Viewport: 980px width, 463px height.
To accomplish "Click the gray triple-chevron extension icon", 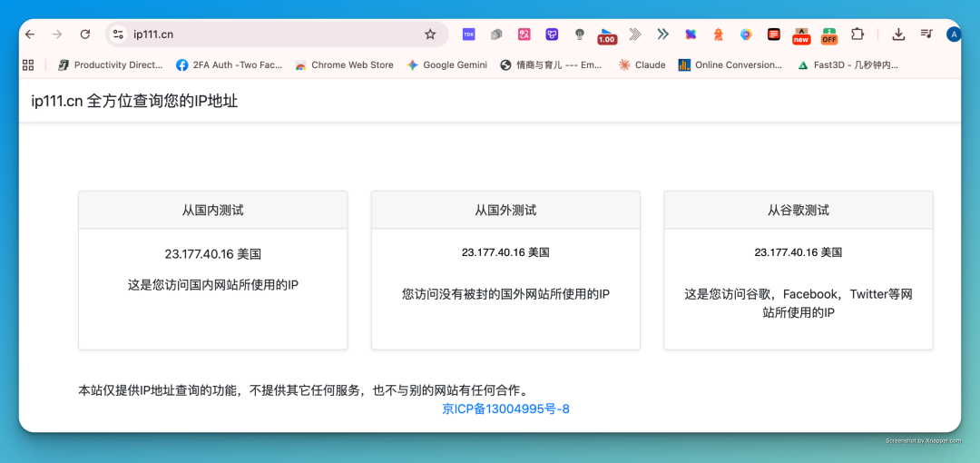I will pos(635,34).
